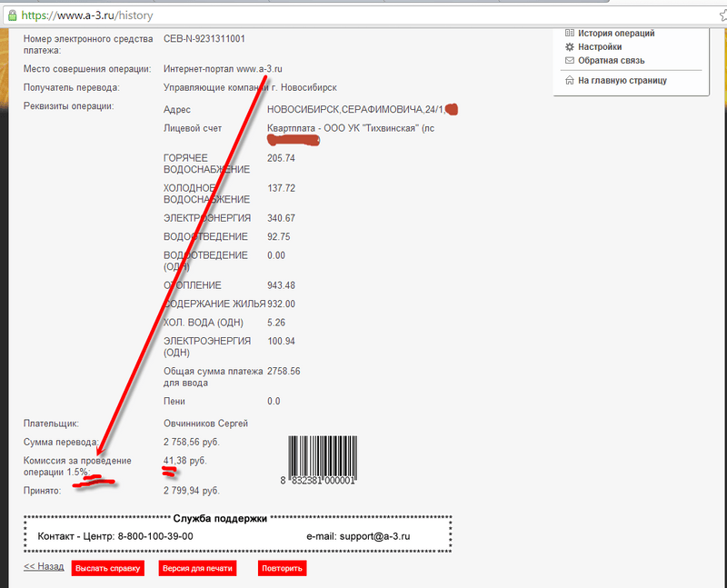Image resolution: width=727 pixels, height=588 pixels.
Task: Click Управляющие компании г. Новосибирск text
Action: click(250, 87)
